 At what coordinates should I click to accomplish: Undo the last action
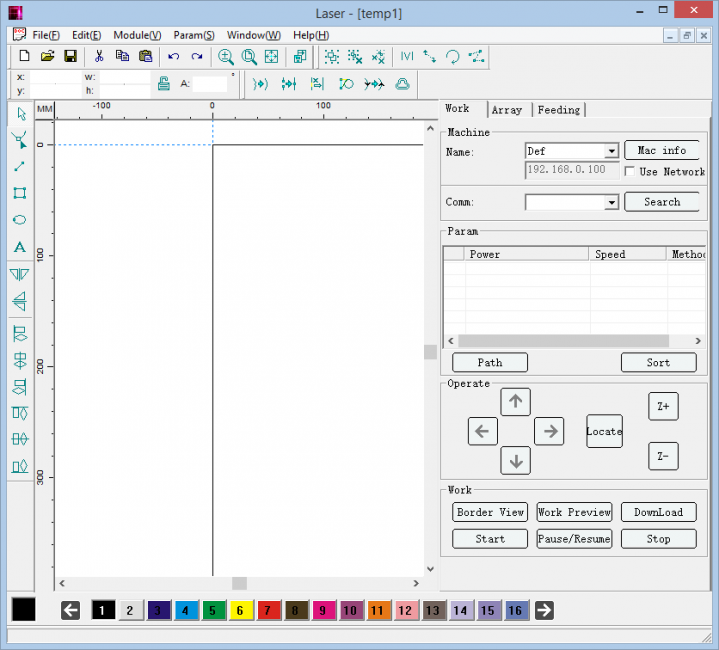point(174,57)
